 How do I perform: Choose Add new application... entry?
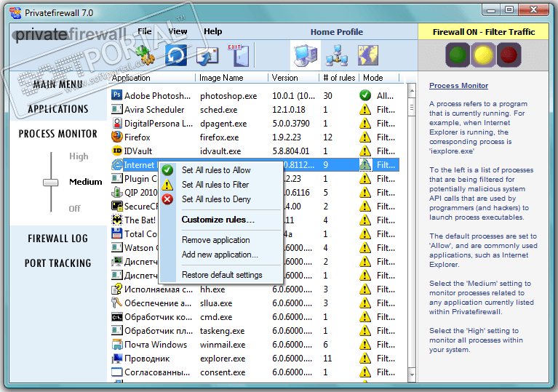pos(220,255)
